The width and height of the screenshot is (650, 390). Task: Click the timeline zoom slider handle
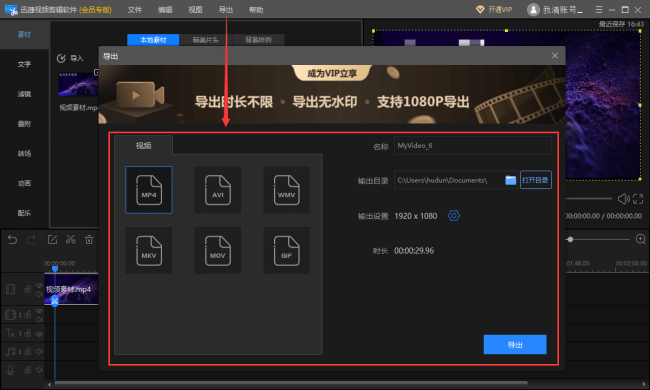[x=570, y=239]
